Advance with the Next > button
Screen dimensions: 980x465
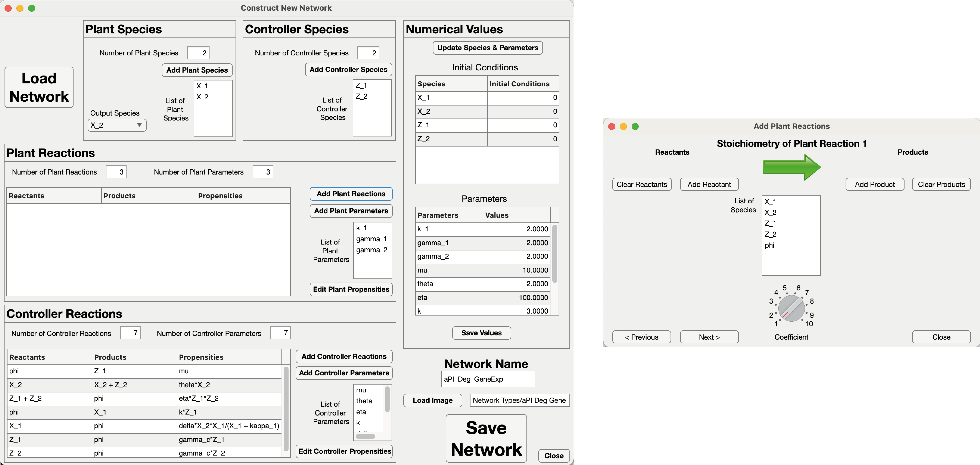[x=709, y=337]
